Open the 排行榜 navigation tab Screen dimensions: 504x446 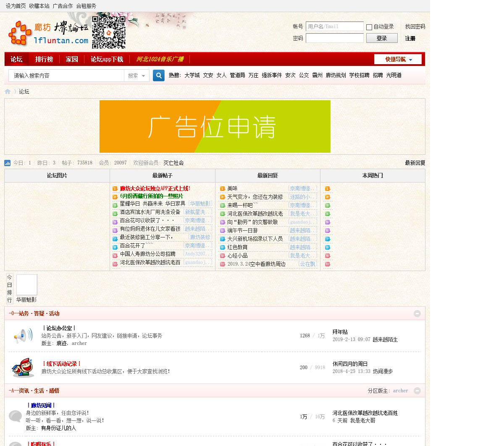[44, 59]
